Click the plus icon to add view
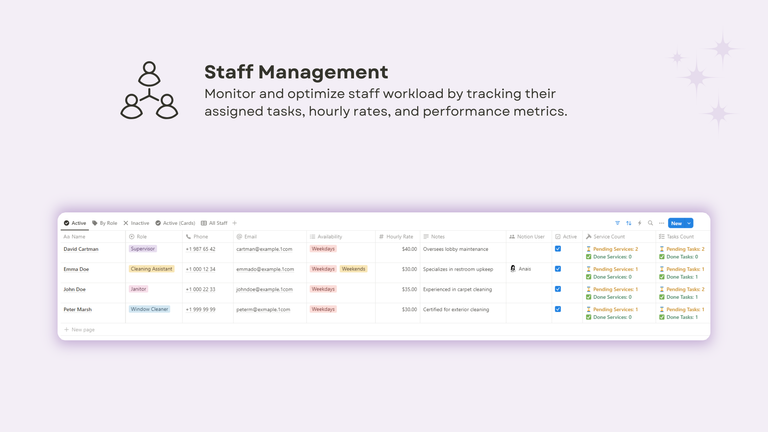Image resolution: width=768 pixels, height=432 pixels. [x=235, y=223]
